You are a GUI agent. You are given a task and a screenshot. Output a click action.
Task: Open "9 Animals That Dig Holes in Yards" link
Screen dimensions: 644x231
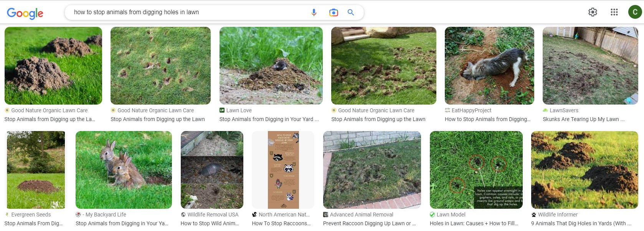pyautogui.click(x=581, y=223)
